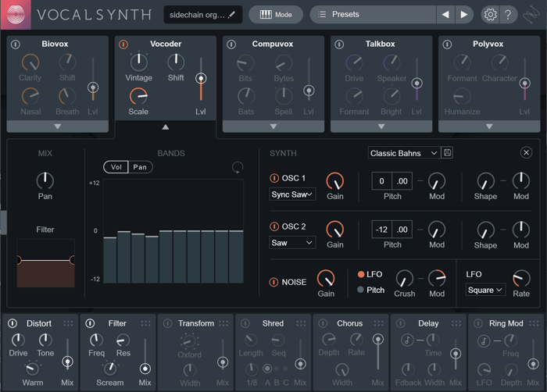
Task: Disable the Vocoder module power
Action: tap(123, 45)
